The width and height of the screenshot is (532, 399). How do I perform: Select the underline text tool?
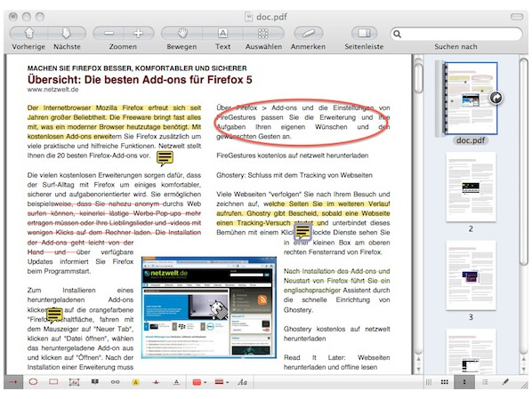(x=176, y=382)
